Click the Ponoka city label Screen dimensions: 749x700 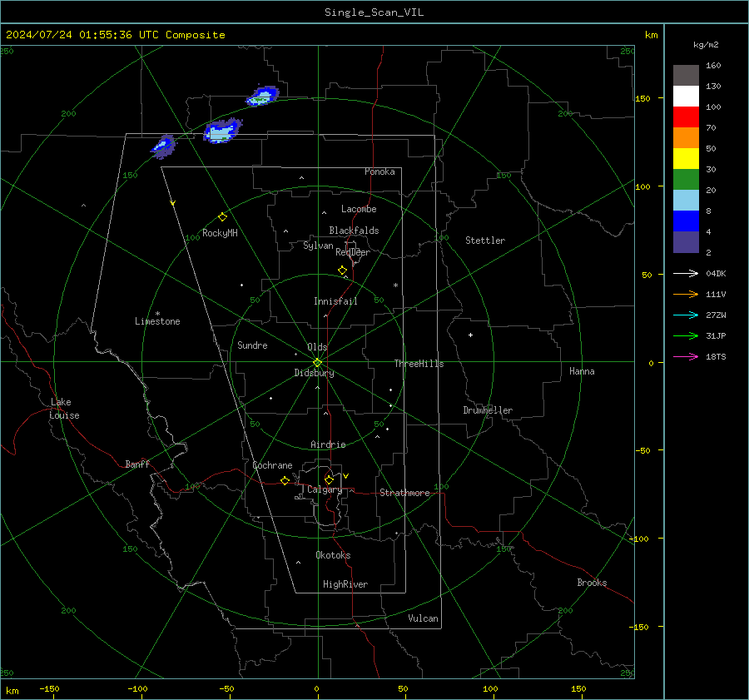coord(379,171)
